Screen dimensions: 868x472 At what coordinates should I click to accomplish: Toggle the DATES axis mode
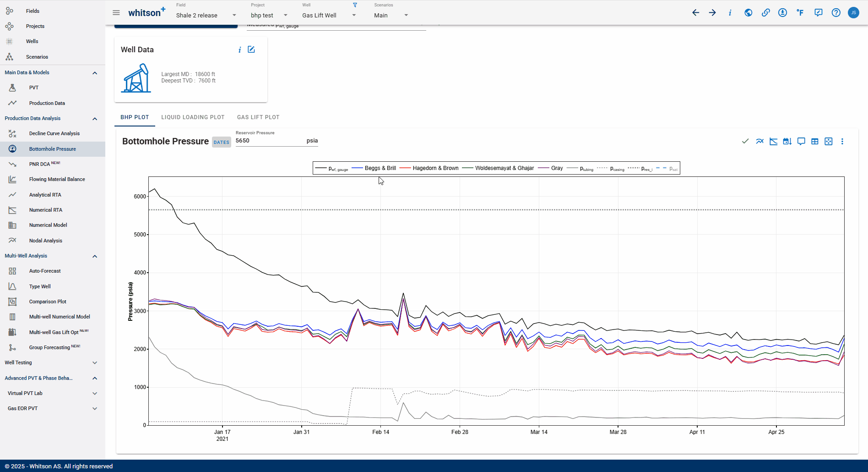[x=221, y=142]
